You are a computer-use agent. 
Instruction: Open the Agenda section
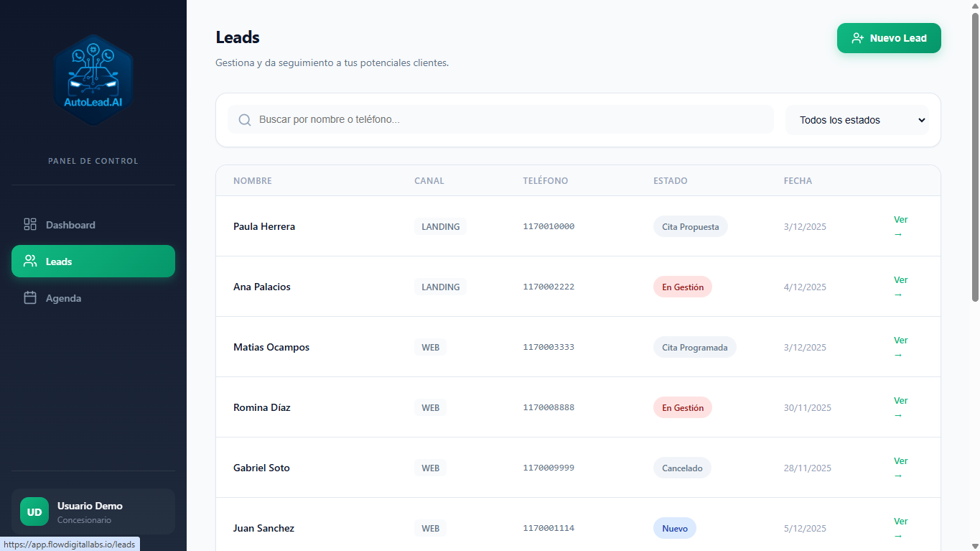click(93, 298)
